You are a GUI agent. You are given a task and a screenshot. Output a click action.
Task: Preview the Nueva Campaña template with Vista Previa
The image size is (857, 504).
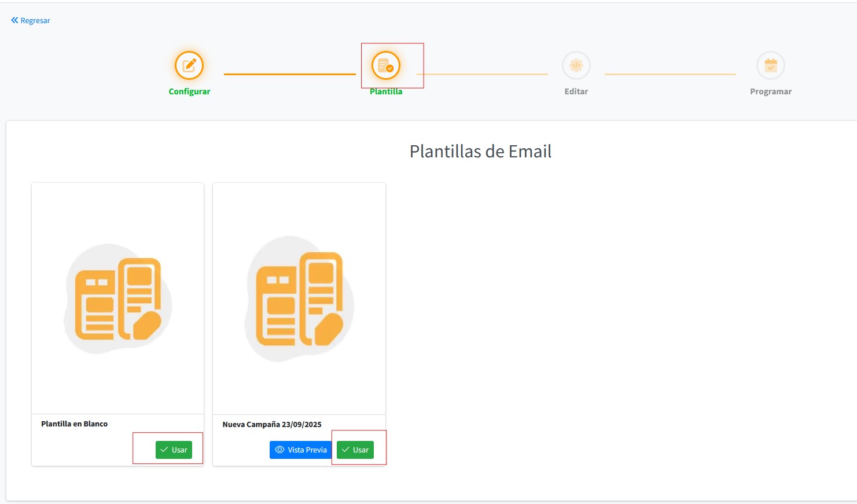pyautogui.click(x=301, y=450)
